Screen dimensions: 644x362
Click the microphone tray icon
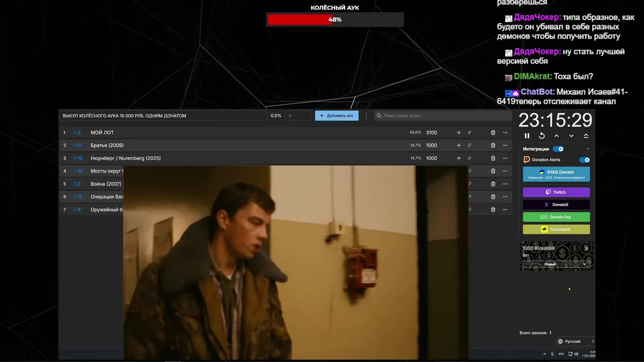pos(552,354)
